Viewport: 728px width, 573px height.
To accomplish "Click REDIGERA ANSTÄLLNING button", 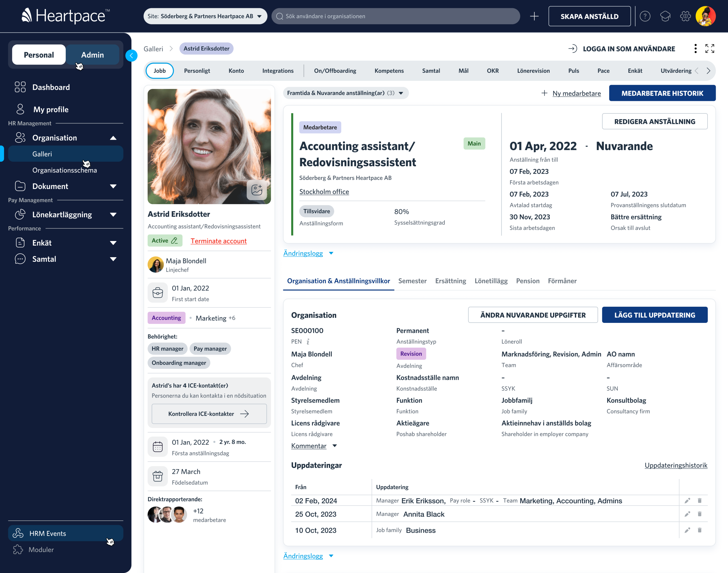I will pyautogui.click(x=655, y=121).
